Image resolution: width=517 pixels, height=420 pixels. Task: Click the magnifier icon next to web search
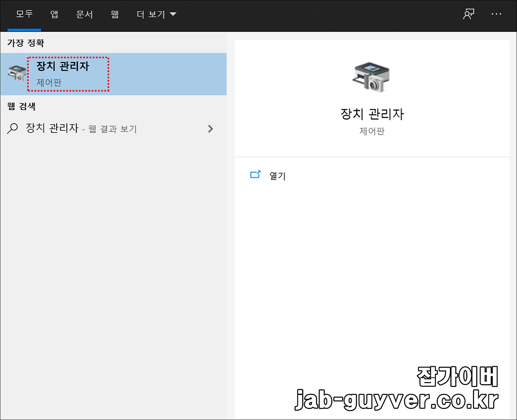pyautogui.click(x=12, y=128)
